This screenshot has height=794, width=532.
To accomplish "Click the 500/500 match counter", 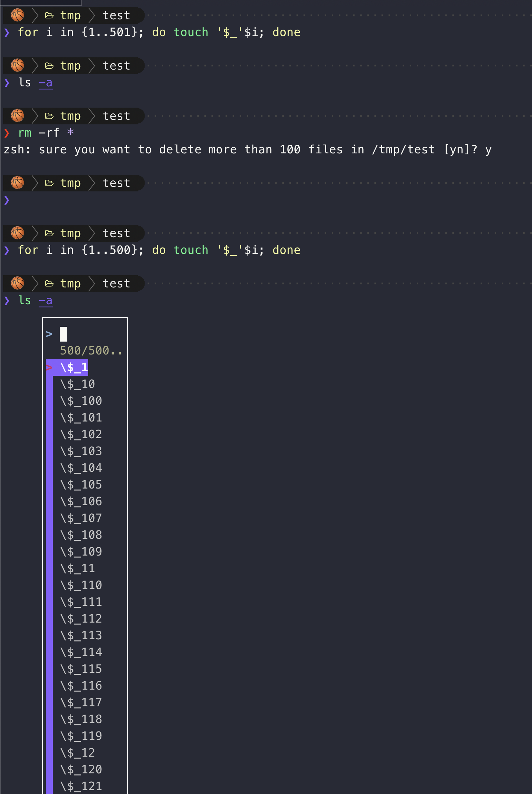I will click(90, 350).
